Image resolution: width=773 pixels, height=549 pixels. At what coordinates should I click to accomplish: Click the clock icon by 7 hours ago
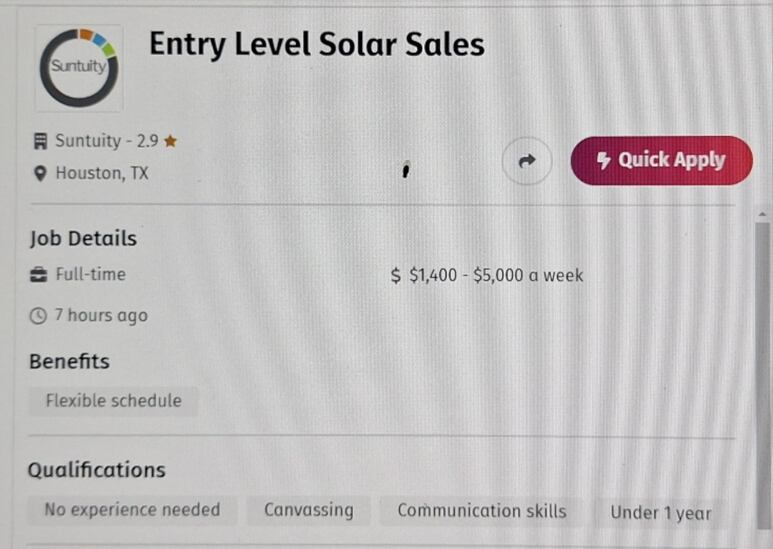tap(38, 315)
